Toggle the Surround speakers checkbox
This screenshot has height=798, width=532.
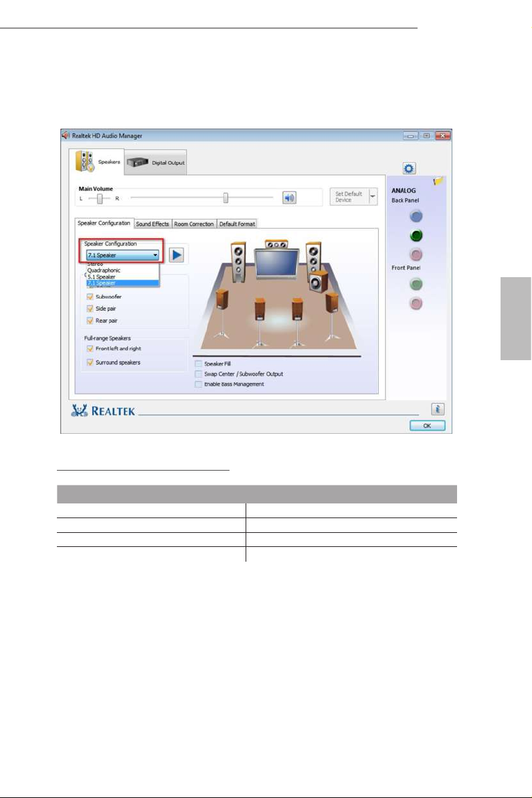click(90, 362)
